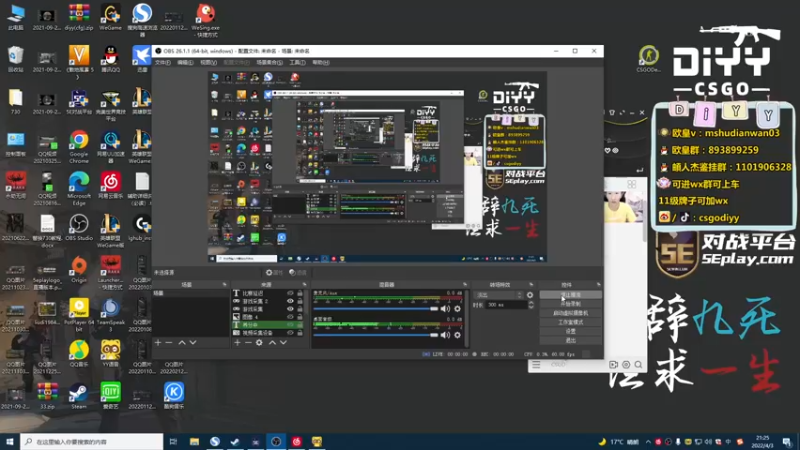Toggle visibility eye of 图像 4 source
Image resolution: width=800 pixels, height=450 pixels.
coord(290,317)
